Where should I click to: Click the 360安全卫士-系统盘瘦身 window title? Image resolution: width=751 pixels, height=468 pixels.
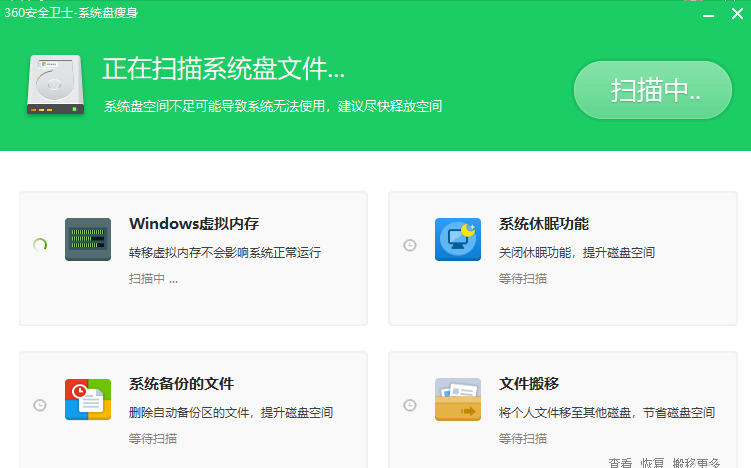(71, 12)
